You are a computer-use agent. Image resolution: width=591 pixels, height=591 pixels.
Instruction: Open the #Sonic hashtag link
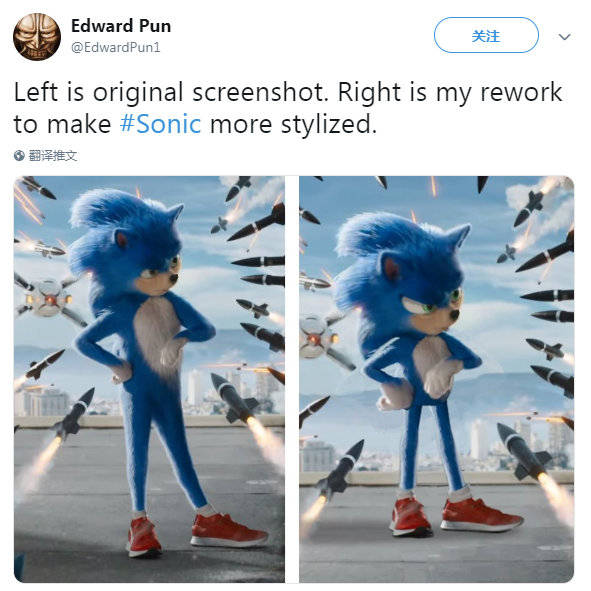[161, 124]
